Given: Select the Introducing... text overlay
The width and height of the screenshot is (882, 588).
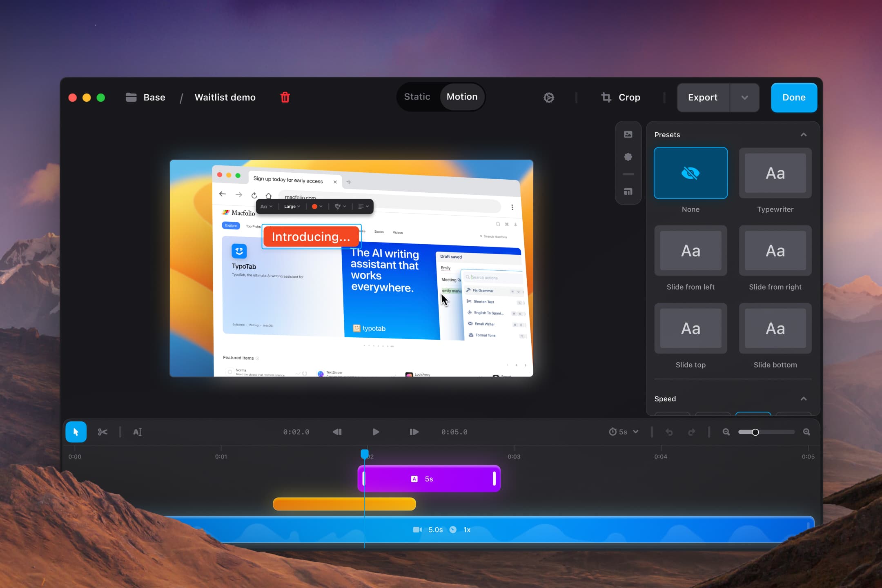Looking at the screenshot, I should click(x=311, y=236).
